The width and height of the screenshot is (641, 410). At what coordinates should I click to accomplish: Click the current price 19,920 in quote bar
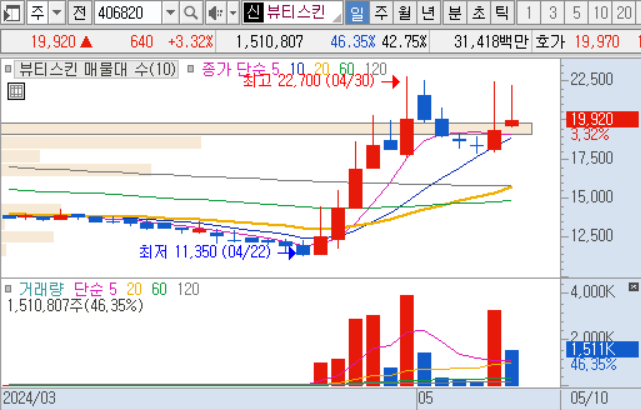53,41
